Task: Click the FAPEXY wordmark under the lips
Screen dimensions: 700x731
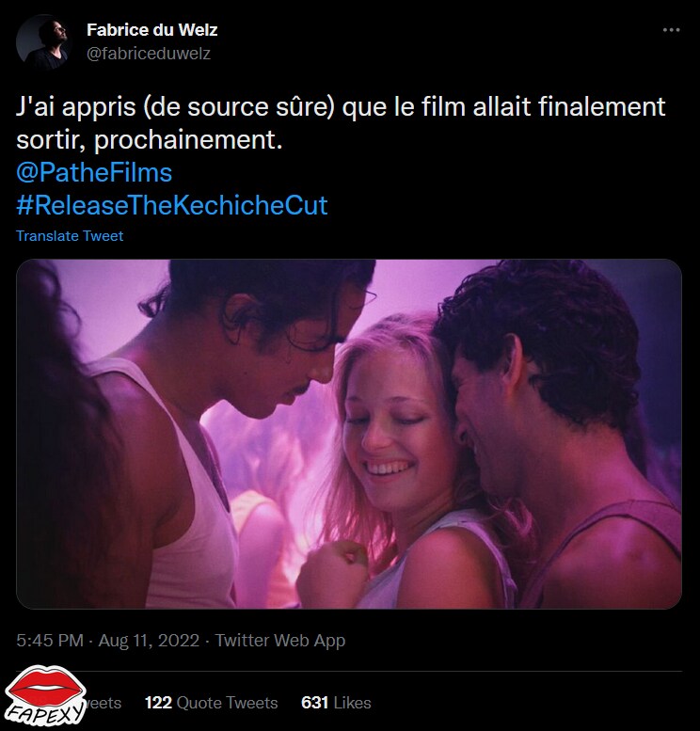Action: coord(46,714)
